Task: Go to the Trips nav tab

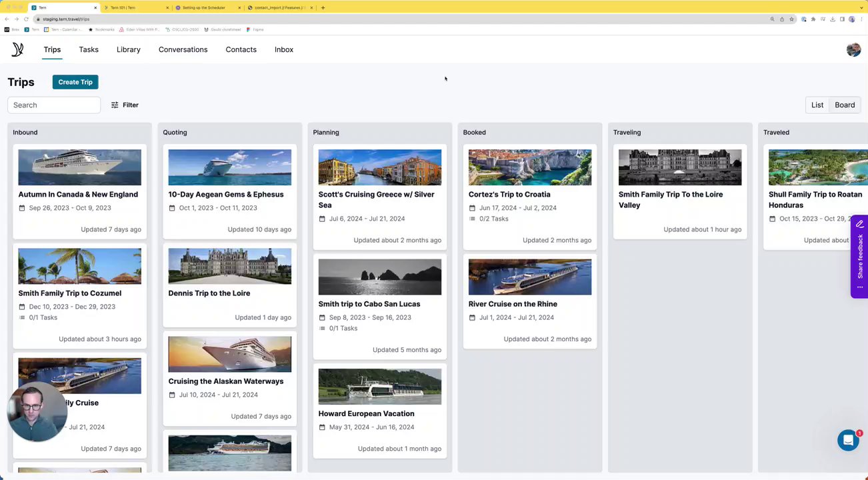Action: tap(52, 49)
